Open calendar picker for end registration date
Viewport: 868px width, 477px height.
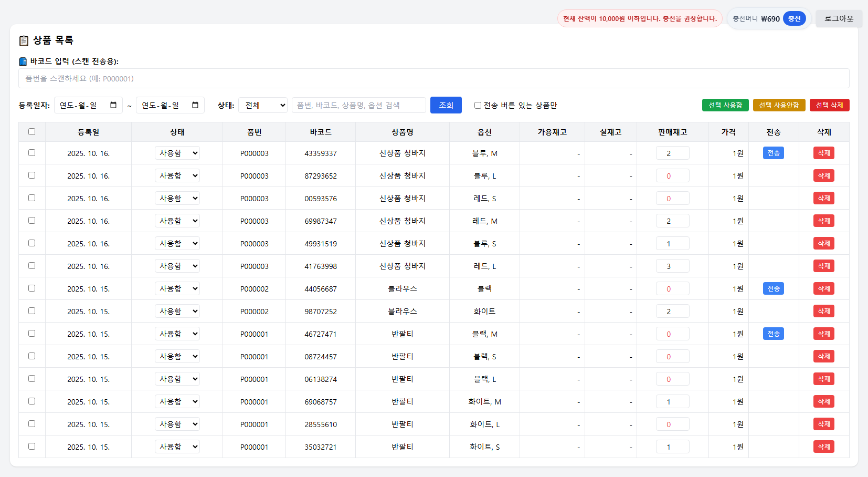(x=195, y=105)
